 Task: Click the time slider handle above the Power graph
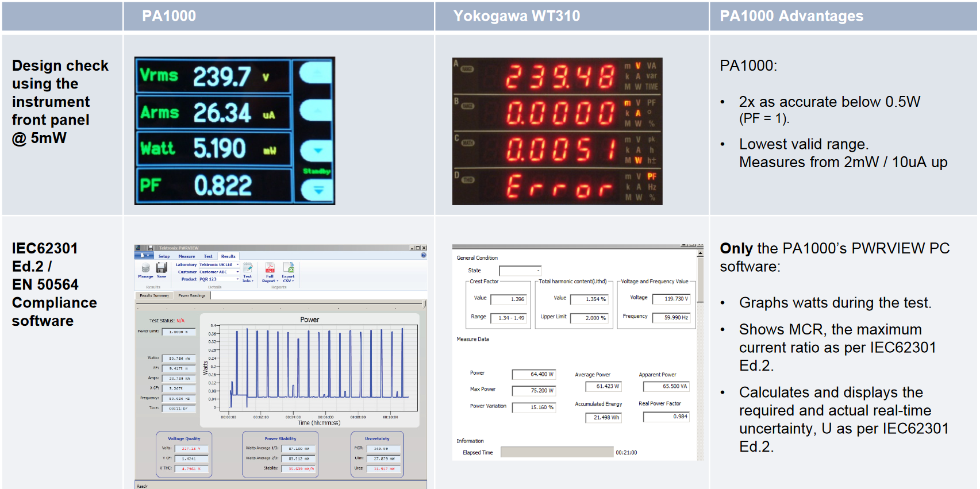pyautogui.click(x=424, y=304)
